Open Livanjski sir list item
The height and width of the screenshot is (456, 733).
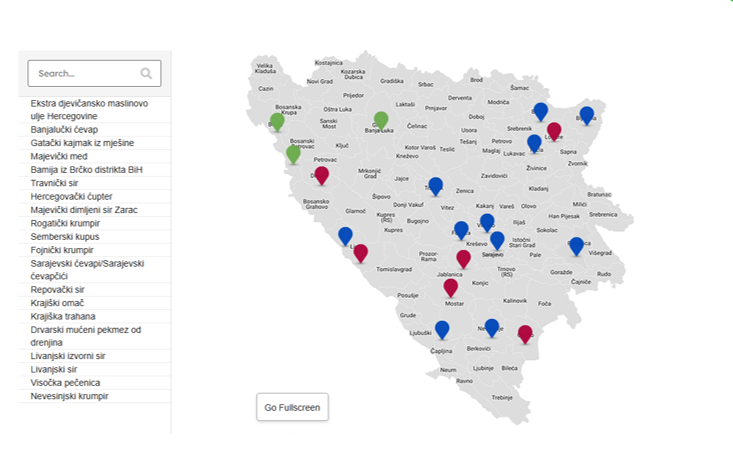coord(54,369)
